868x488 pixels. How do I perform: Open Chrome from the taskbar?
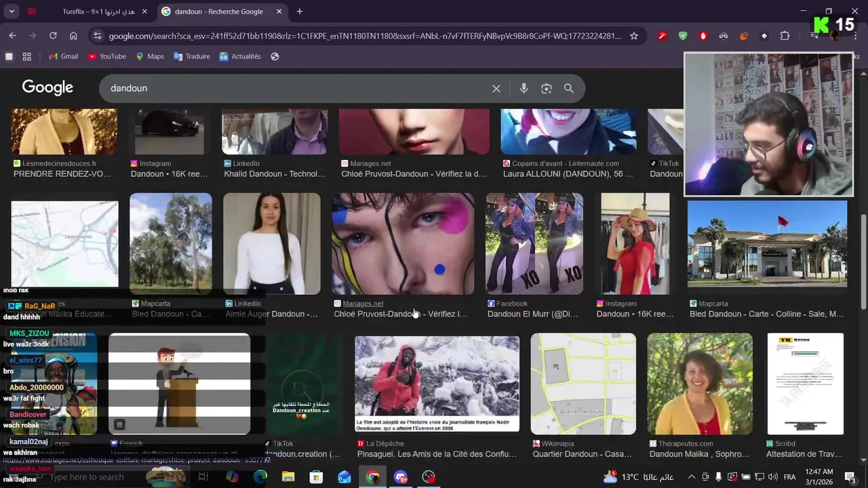tap(372, 477)
